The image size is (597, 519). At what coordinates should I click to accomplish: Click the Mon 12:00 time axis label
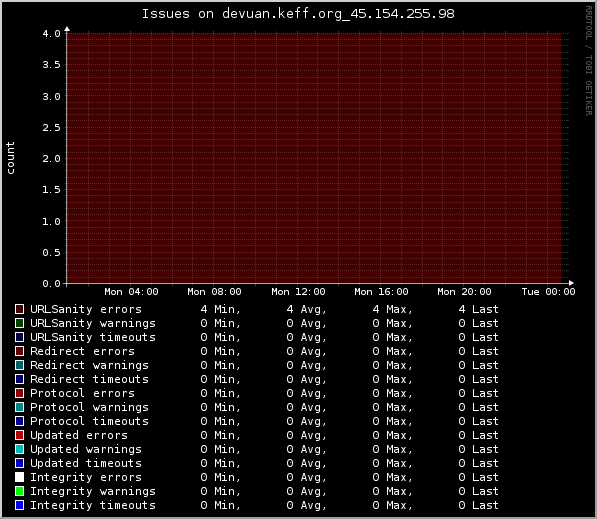pos(298,292)
